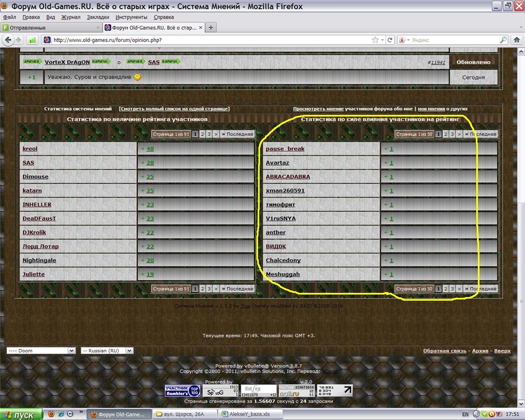Image resolution: width=525 pixels, height=420 pixels.
Task: Open the Вид menu
Action: (x=51, y=17)
